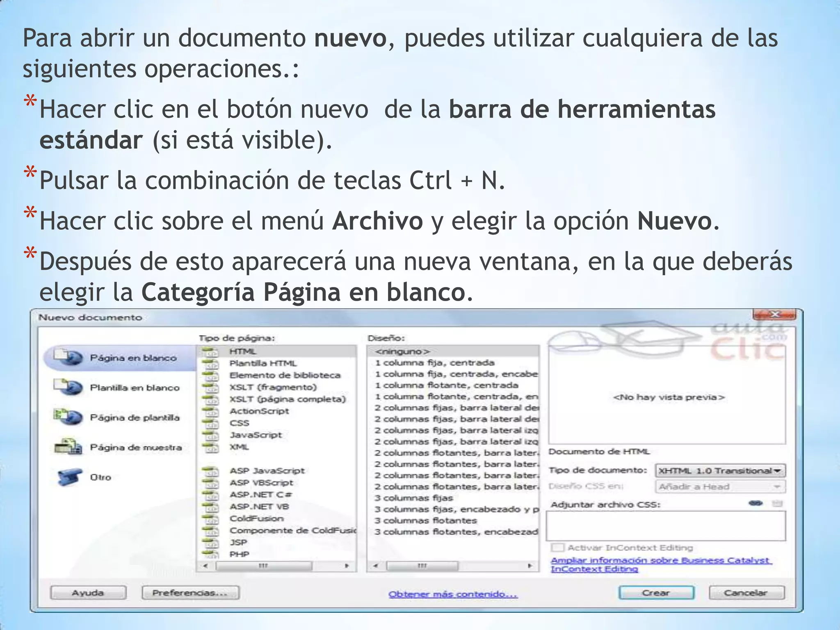Click the file icon beside CSS
840x630 pixels.
pos(210,423)
